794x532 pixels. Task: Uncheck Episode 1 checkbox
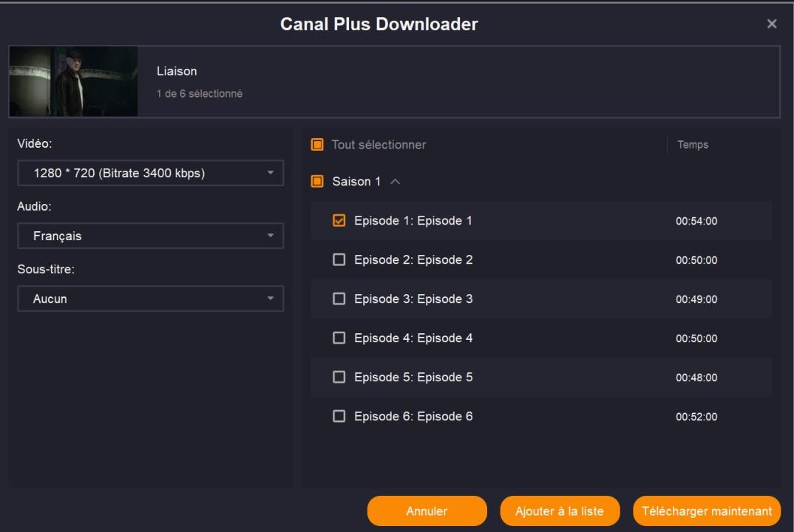point(339,221)
